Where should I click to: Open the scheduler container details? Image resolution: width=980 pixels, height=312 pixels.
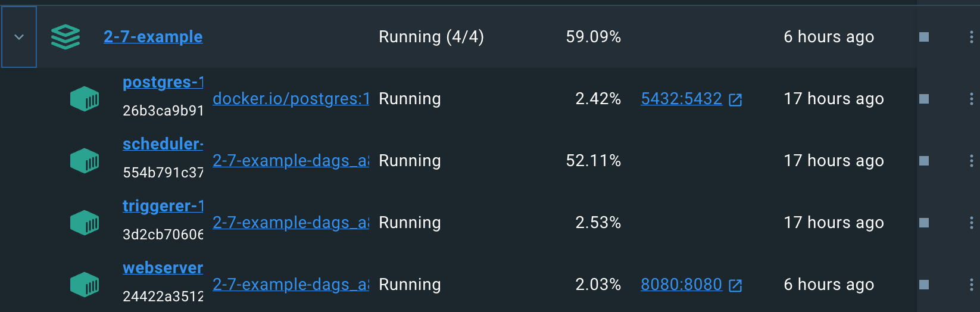click(163, 144)
